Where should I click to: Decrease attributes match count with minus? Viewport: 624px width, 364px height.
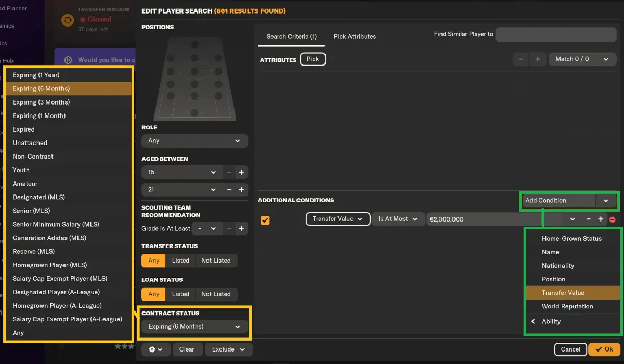click(521, 59)
